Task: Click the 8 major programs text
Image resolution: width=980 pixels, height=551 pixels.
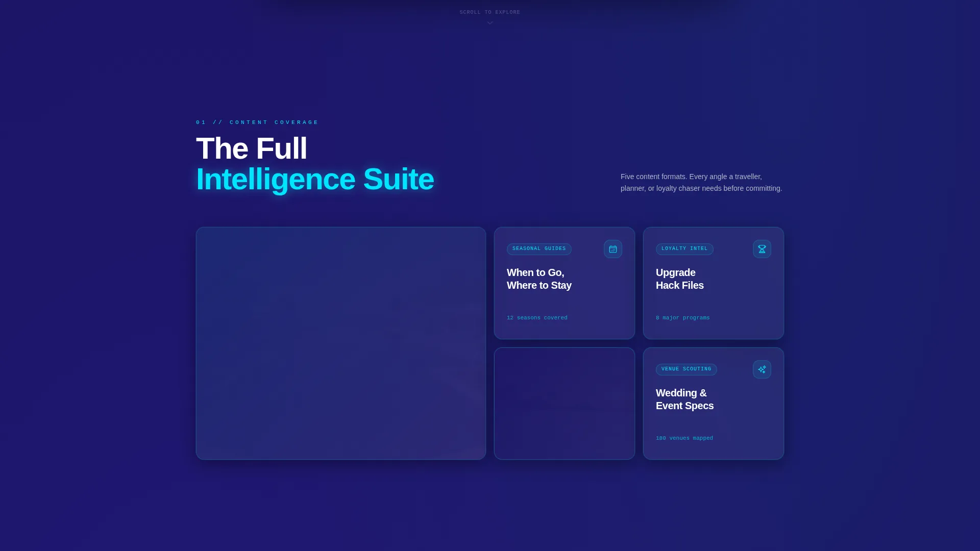Action: 682,318
